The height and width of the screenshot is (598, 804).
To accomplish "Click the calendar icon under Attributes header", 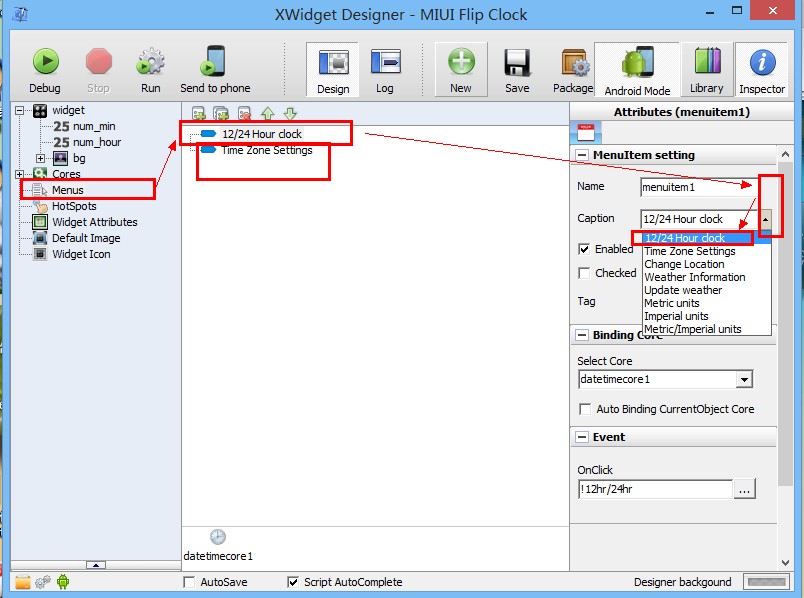I will pos(586,133).
